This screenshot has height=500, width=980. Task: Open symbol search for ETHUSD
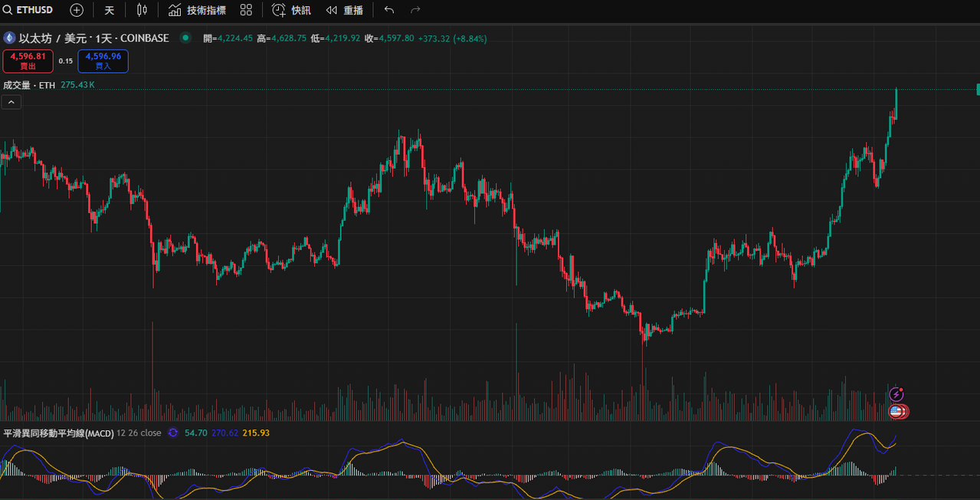28,10
